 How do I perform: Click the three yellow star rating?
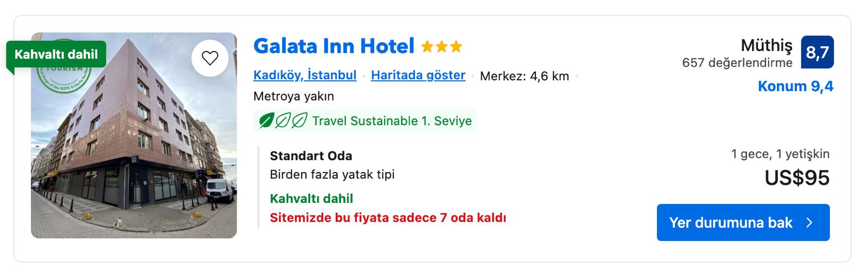(442, 47)
